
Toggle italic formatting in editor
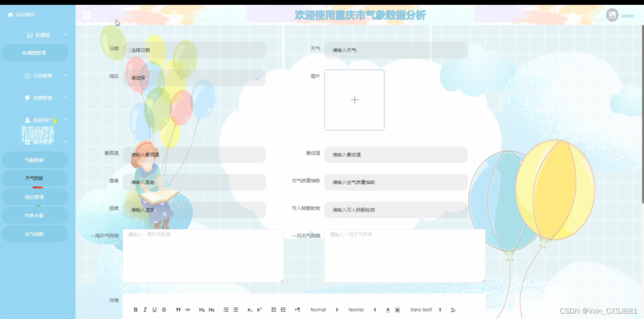click(145, 310)
